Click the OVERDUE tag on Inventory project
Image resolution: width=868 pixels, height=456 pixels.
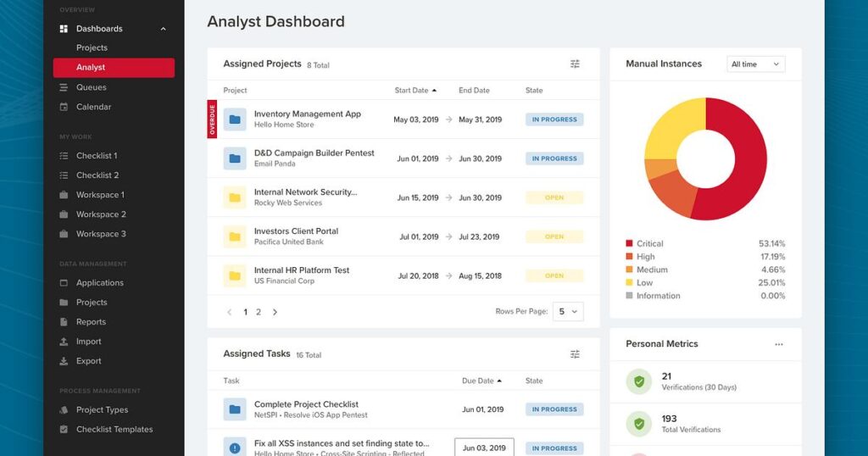click(212, 120)
